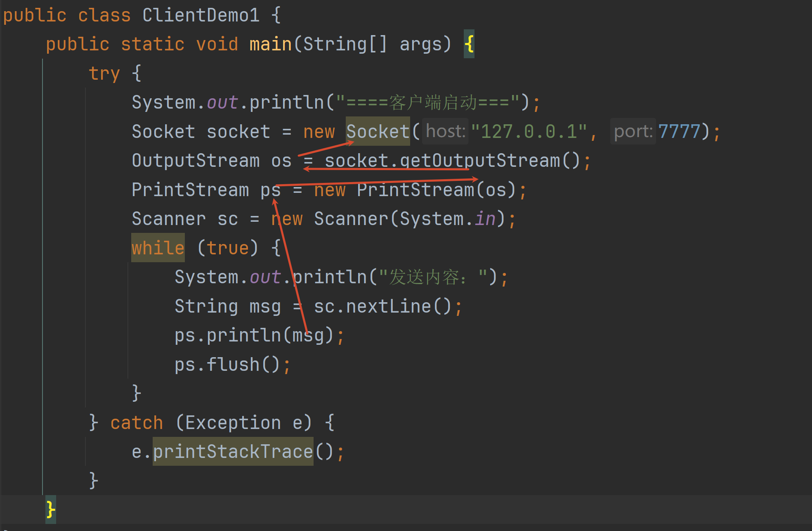Click the ClientDemo1 class name
This screenshot has width=812, height=531.
point(201,15)
